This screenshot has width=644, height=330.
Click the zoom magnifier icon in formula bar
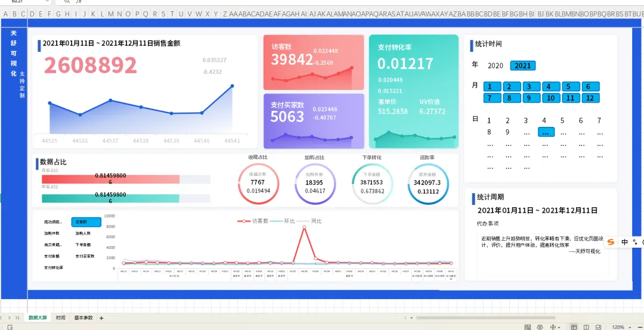pyautogui.click(x=67, y=2)
